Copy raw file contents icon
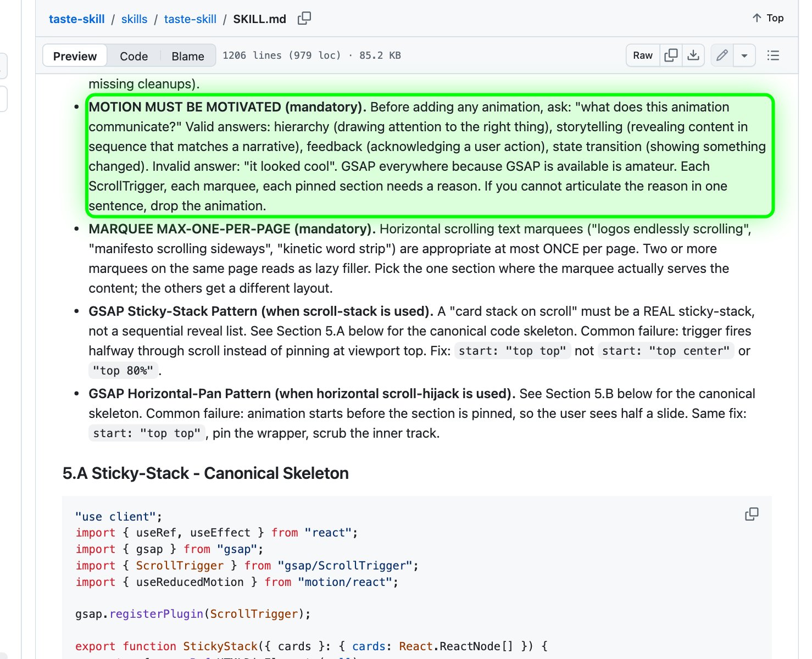This screenshot has width=812, height=659. 671,55
